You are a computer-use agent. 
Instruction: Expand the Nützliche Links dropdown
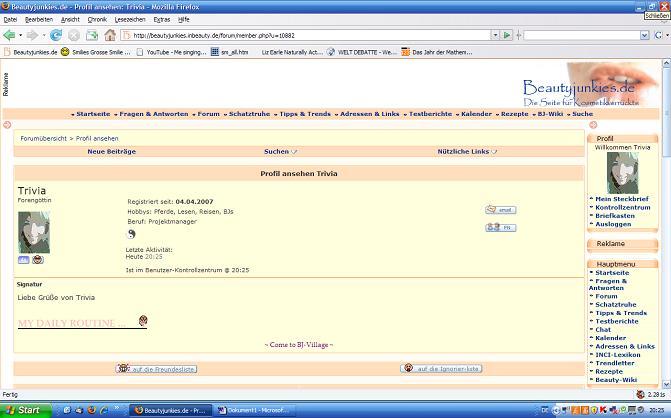[x=467, y=151]
